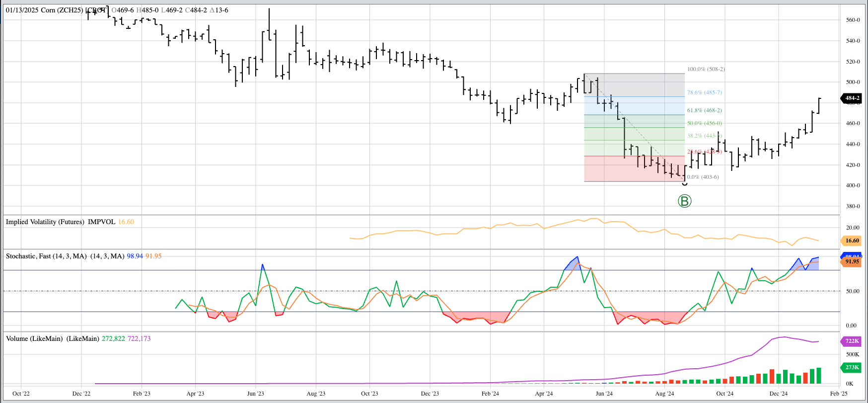Screen dimensions: 868x403
Task: Select the 78.6% (485-7) Fibonacci label
Action: click(x=704, y=92)
